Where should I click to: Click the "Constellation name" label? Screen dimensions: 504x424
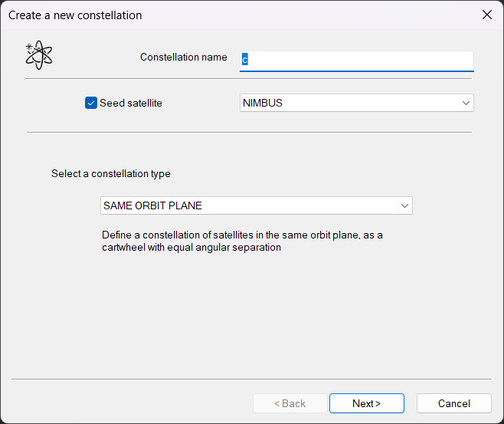[184, 58]
